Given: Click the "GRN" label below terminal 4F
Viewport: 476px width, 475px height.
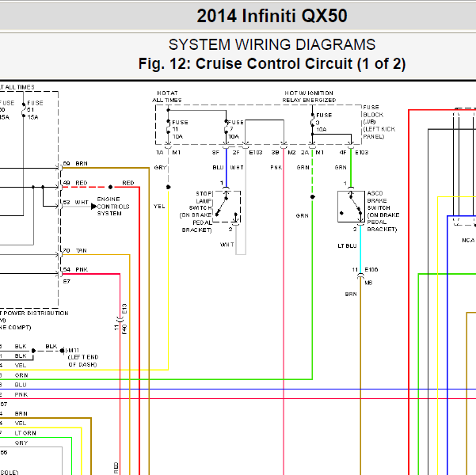Looking at the screenshot, I should click(341, 168).
